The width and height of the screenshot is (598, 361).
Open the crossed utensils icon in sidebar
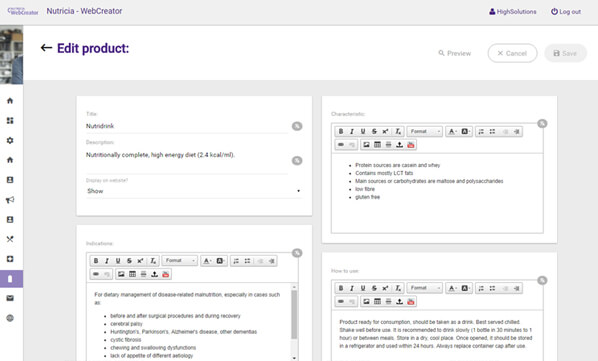tap(10, 239)
